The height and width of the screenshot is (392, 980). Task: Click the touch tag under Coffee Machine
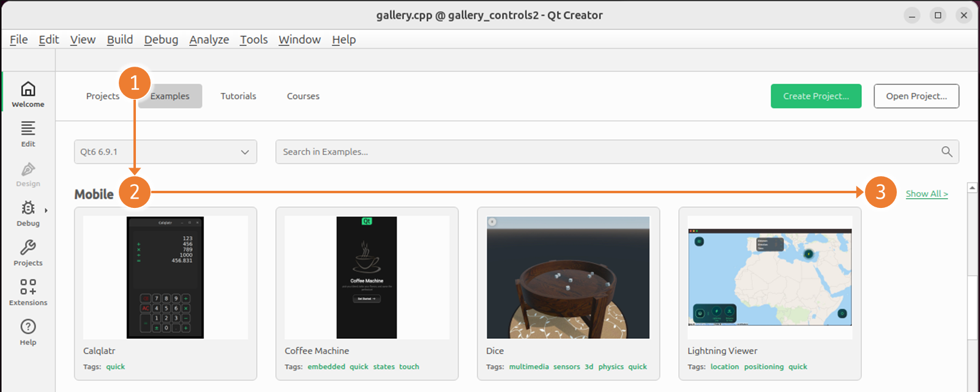pos(409,367)
